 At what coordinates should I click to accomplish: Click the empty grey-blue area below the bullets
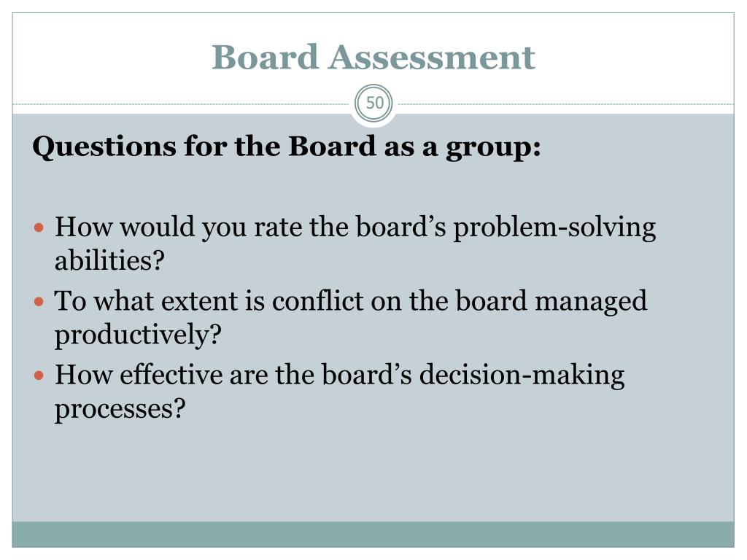(373, 472)
